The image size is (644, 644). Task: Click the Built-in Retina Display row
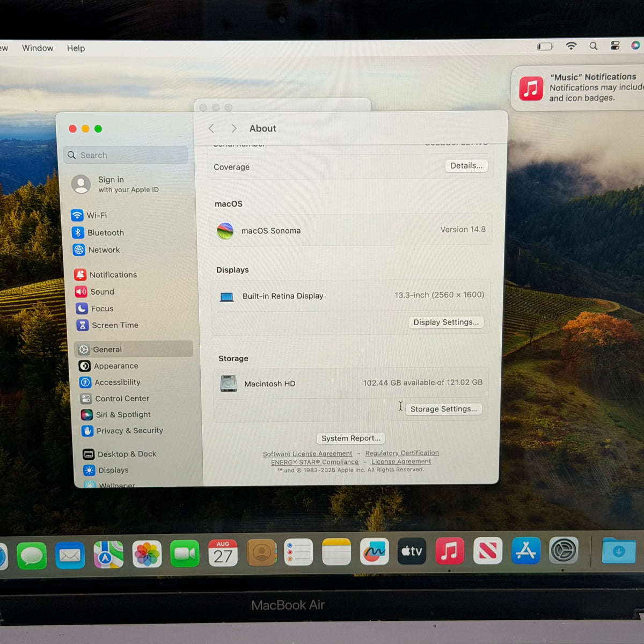351,296
